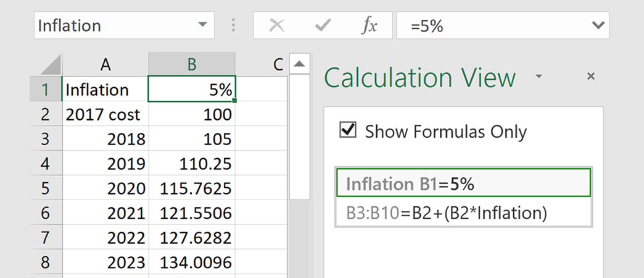This screenshot has width=644, height=278.
Task: Click the Cancel X icon in formula bar
Action: click(277, 25)
